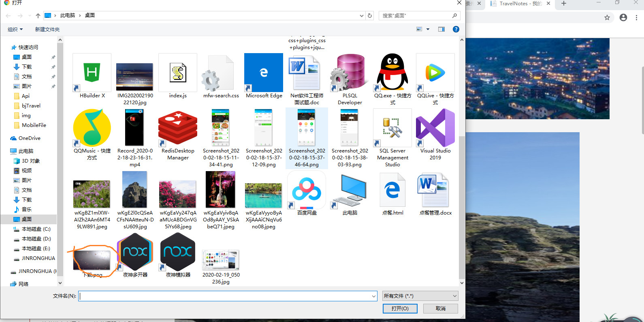Viewport: 644px width, 322px height.
Task: Select Screenshot_2020-02-18-15-37-46-64.png thumbnail
Action: click(x=307, y=128)
